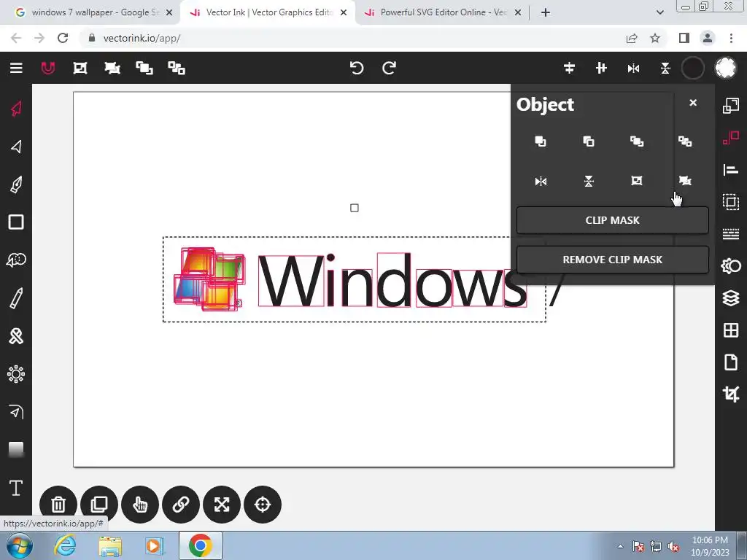Click the crosshair target round button
Viewport: 747px width, 560px height.
click(263, 505)
